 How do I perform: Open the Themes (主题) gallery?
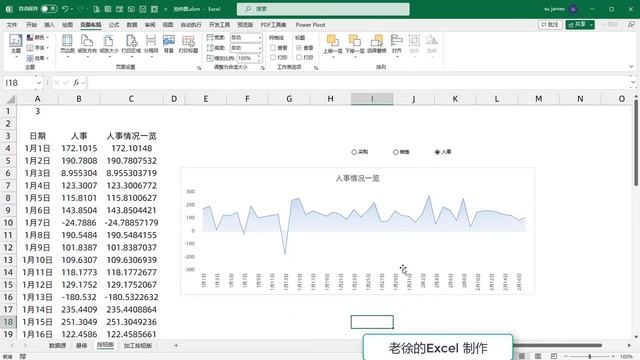coord(16,44)
